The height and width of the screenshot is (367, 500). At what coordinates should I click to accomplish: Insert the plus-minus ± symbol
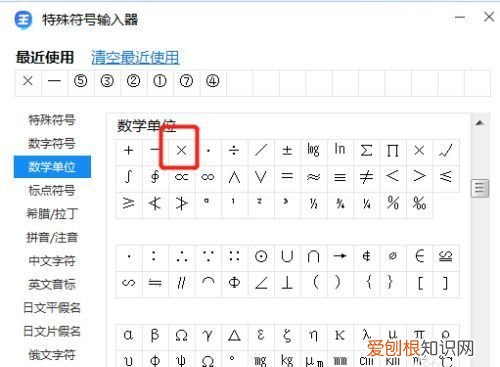pyautogui.click(x=287, y=151)
